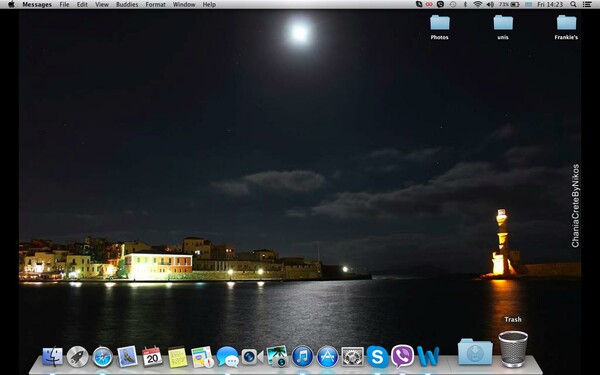The width and height of the screenshot is (600, 375).
Task: Click Wi-Fi status icon in menu bar
Action: (478, 5)
